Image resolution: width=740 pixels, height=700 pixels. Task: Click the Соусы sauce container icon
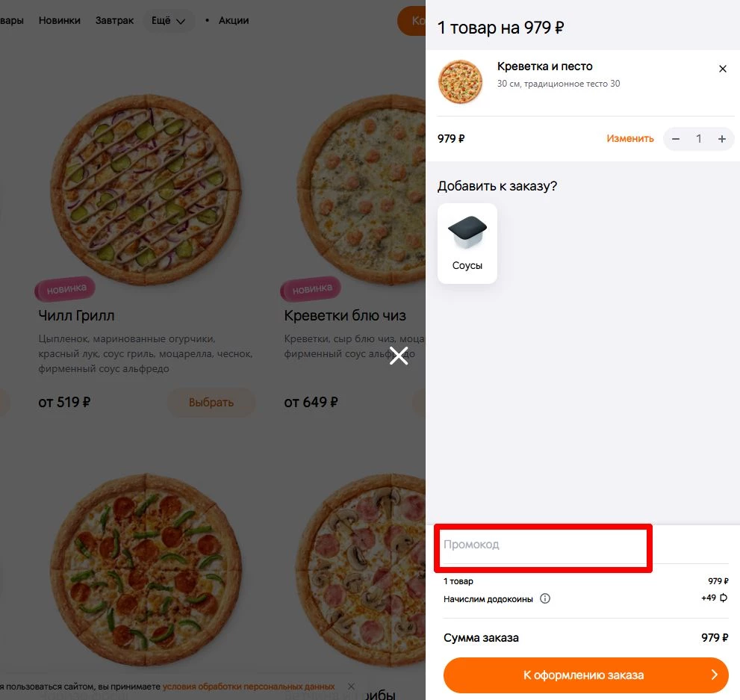click(467, 233)
